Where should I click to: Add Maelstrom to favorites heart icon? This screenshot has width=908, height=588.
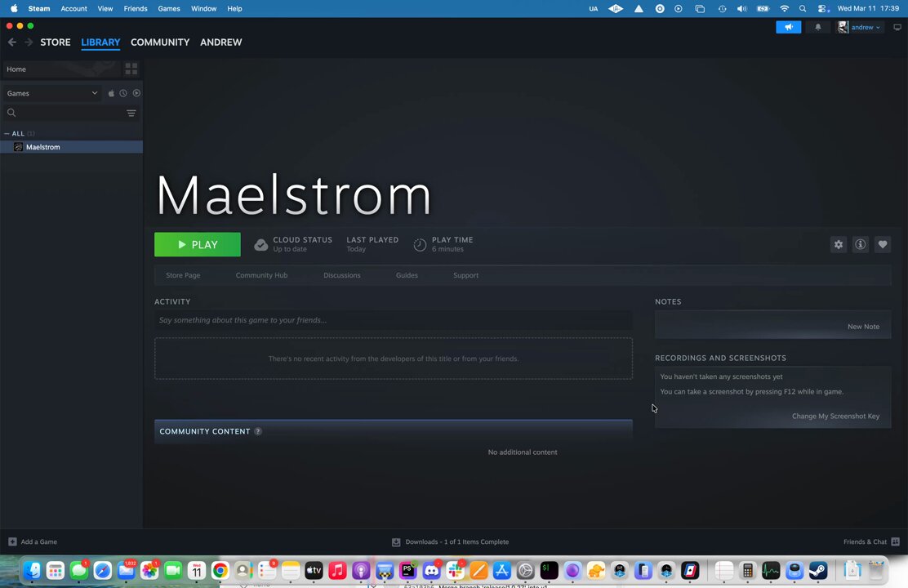pos(883,244)
